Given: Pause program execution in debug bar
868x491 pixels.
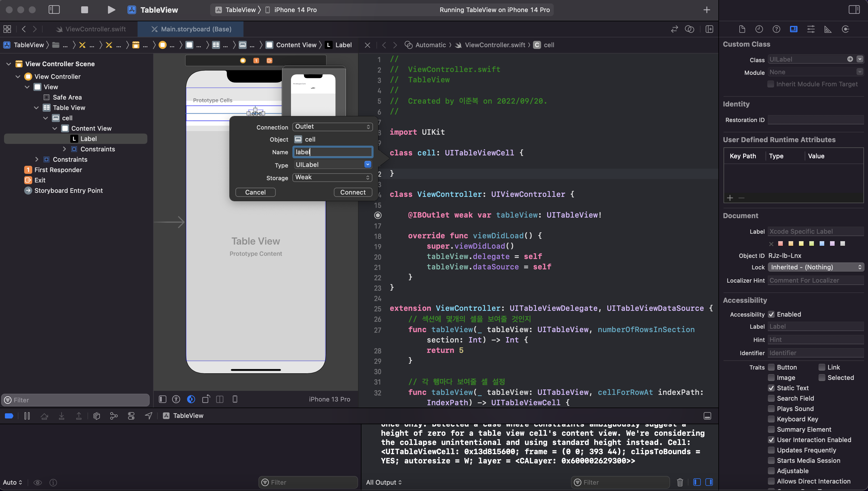Looking at the screenshot, I should (x=27, y=416).
